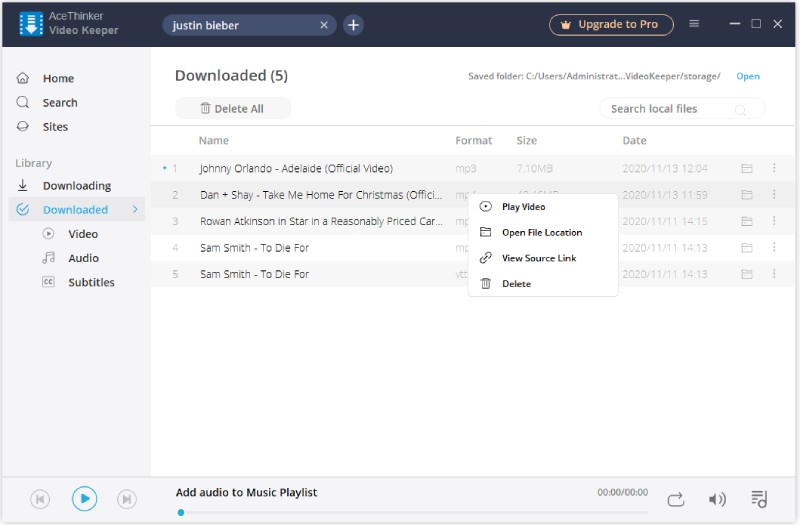Click the Size column header

(x=526, y=140)
